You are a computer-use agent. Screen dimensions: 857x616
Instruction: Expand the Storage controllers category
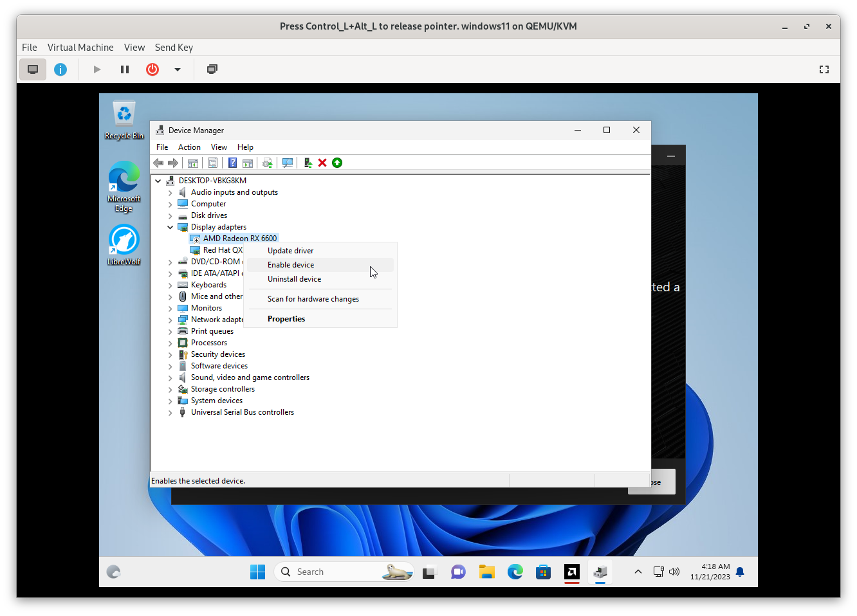170,389
